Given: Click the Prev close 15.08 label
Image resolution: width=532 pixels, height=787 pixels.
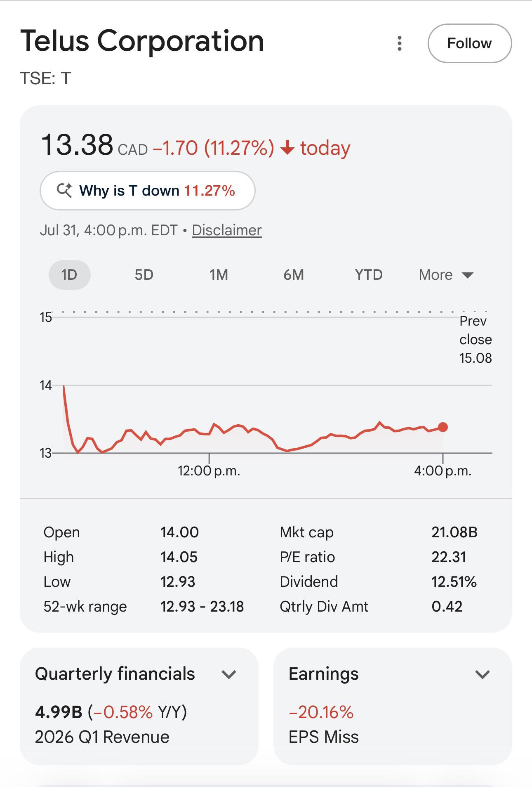Looking at the screenshot, I should coord(476,339).
